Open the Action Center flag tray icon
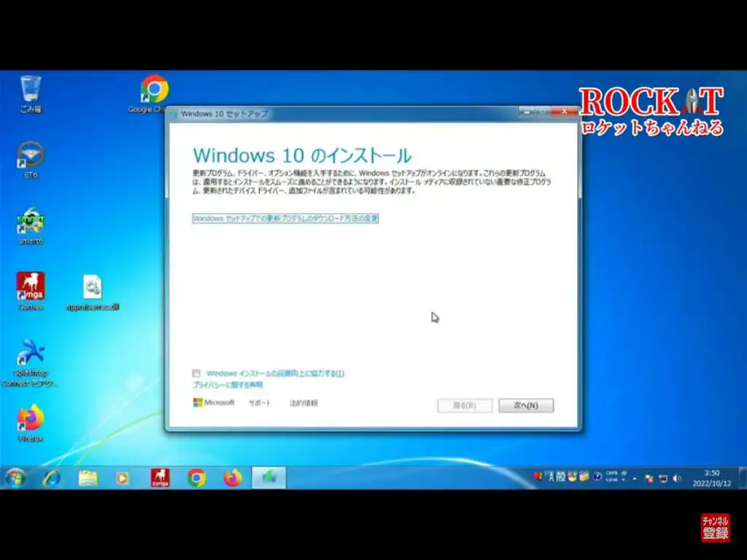The image size is (747, 560). (x=649, y=478)
